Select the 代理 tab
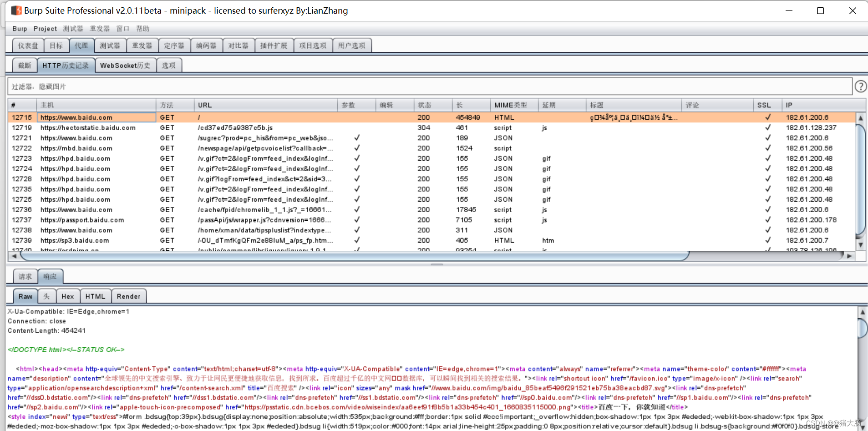Image resolution: width=868 pixels, height=431 pixels. (81, 46)
